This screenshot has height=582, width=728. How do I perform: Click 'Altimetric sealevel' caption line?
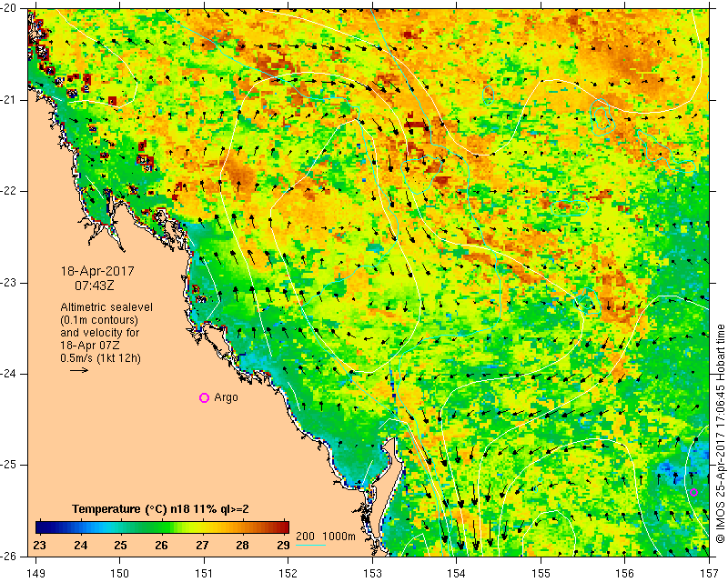(x=106, y=307)
